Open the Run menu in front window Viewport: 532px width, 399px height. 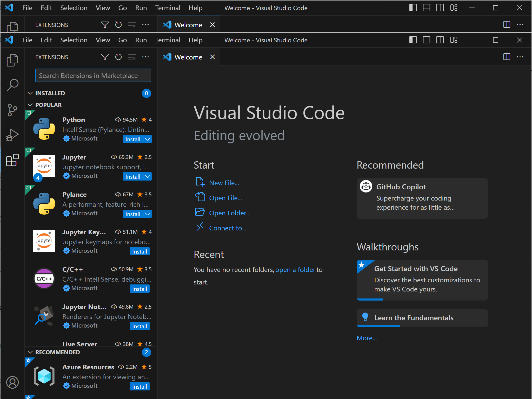[x=141, y=40]
